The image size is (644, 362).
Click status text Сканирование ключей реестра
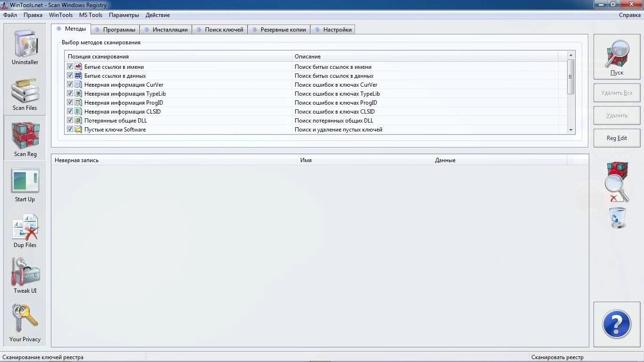coord(43,357)
